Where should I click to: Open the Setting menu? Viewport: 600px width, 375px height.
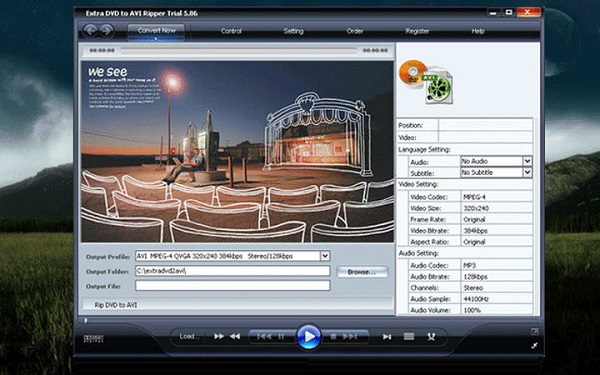(293, 31)
